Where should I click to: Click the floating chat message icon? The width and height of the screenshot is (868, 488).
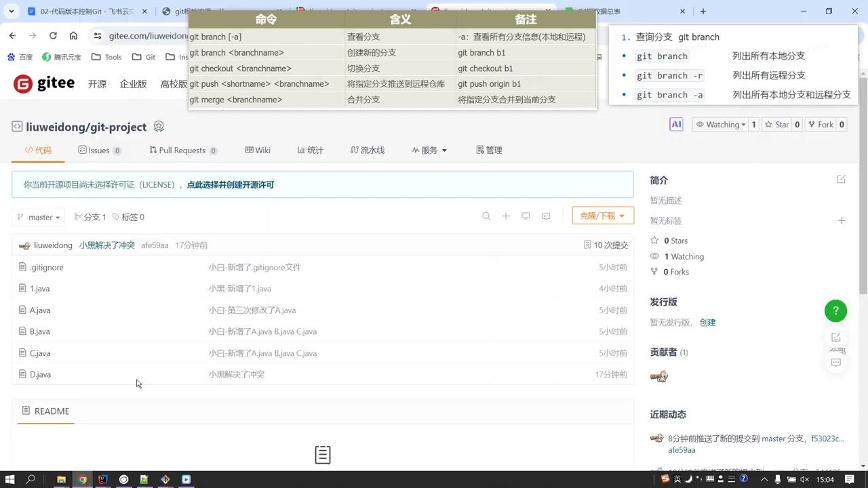[835, 363]
